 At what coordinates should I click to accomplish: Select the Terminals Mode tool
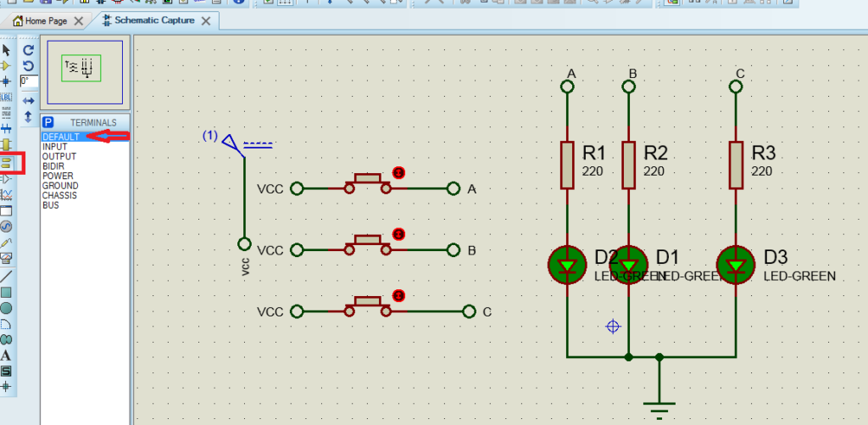tap(7, 162)
